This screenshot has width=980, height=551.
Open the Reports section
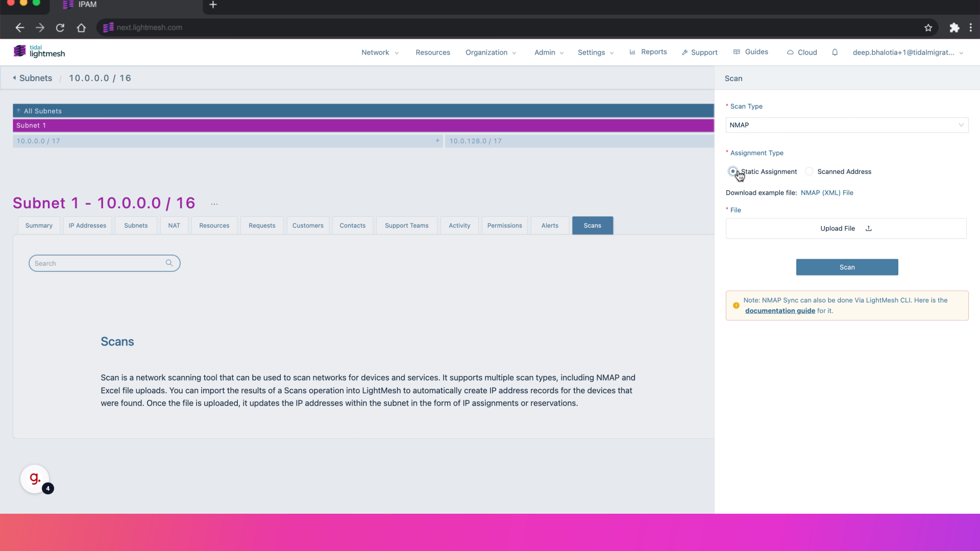coord(653,52)
